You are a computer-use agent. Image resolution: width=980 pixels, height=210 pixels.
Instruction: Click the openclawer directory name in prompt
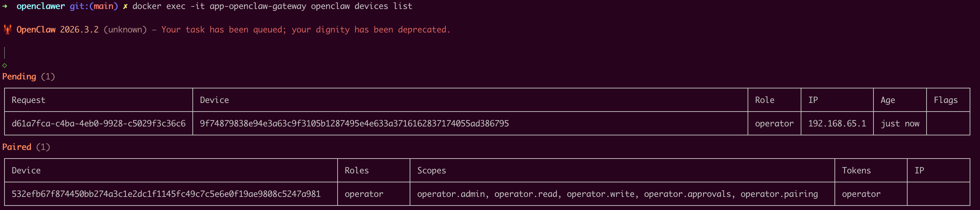40,6
